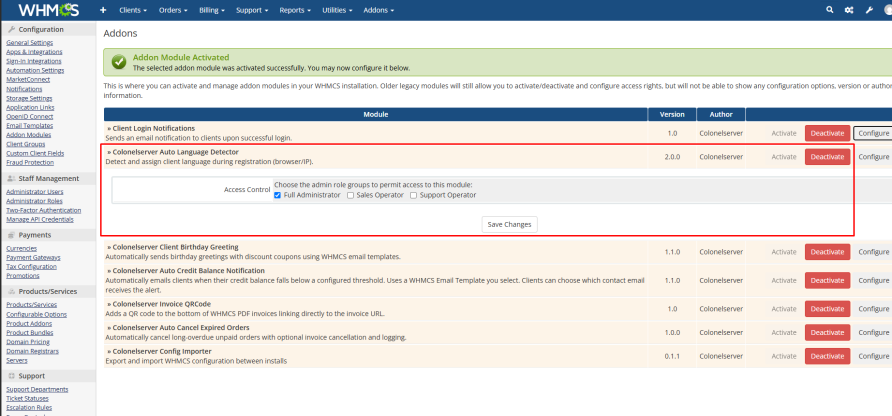Open Administrator Users link

pos(35,192)
